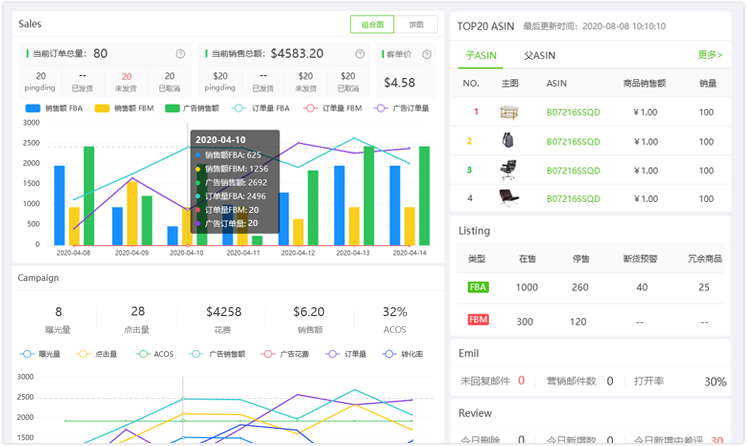Switch Sales chart to 饼图 view
The height and width of the screenshot is (446, 747).
416,24
